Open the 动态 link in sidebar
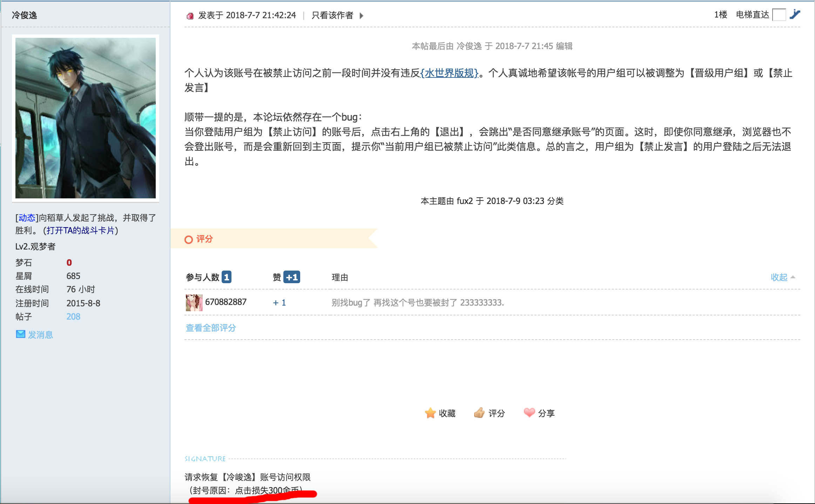815x504 pixels. pyautogui.click(x=27, y=218)
